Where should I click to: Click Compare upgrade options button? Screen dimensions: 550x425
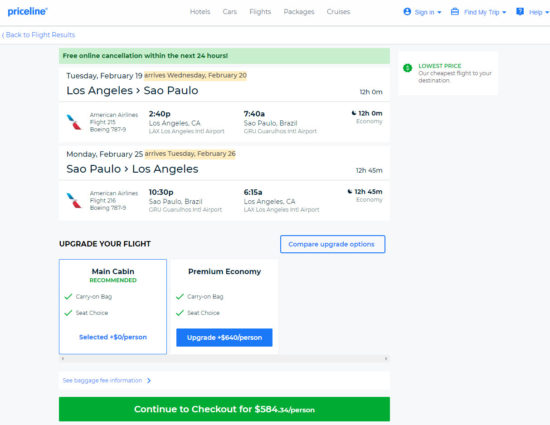(x=333, y=244)
